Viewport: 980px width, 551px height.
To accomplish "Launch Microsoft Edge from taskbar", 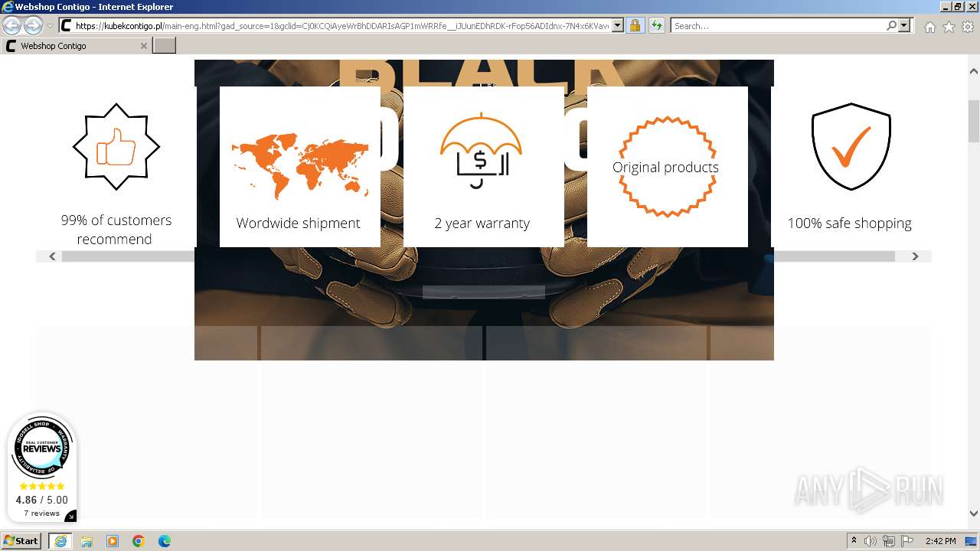I will [165, 541].
